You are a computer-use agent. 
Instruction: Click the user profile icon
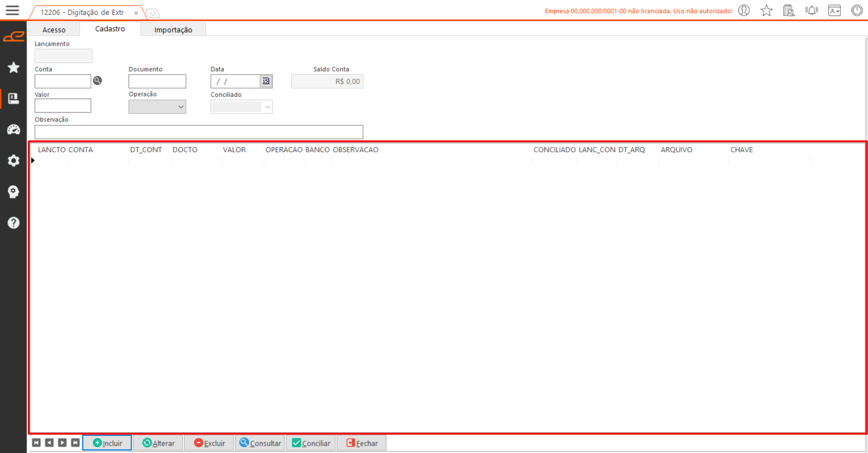[x=744, y=10]
